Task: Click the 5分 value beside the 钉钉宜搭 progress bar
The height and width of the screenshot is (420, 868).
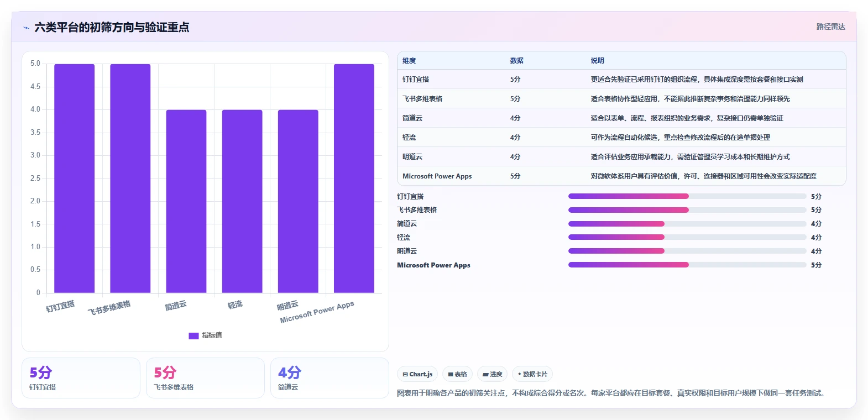Action: pos(816,197)
